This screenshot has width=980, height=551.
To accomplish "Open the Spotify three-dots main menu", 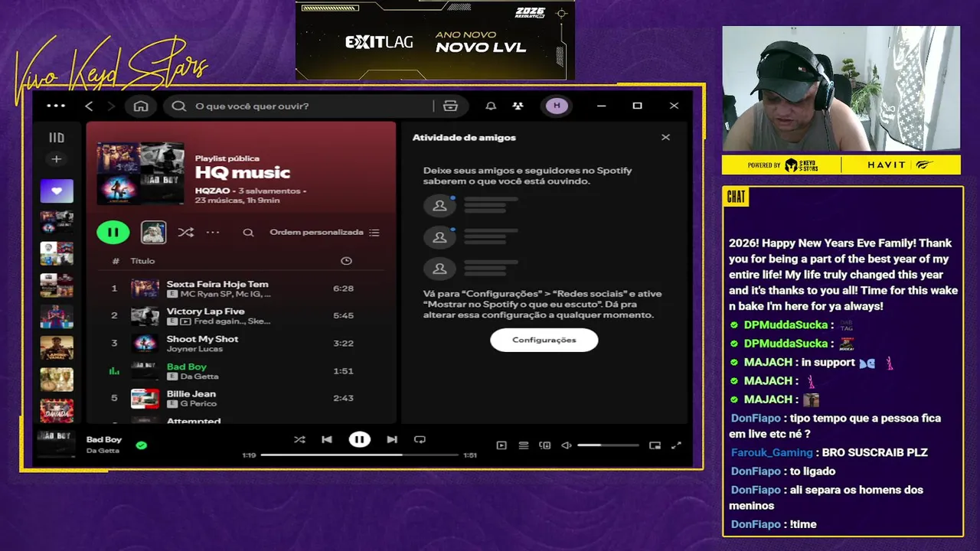I will (56, 106).
